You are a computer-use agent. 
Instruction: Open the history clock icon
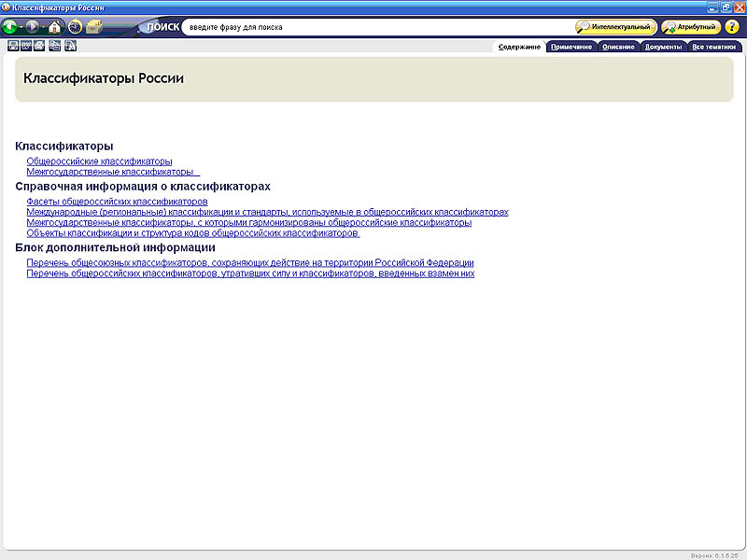click(75, 27)
